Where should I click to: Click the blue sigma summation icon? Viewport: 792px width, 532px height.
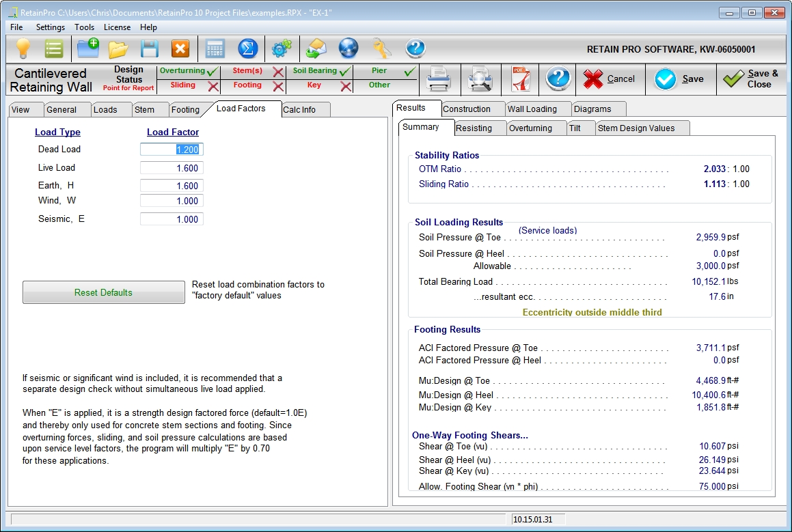coord(248,49)
